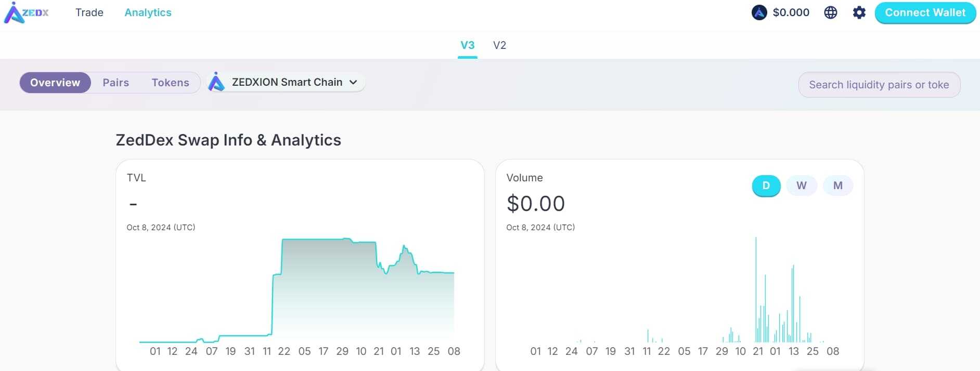This screenshot has width=980, height=371.
Task: Click the search liquidity pairs field
Action: [x=879, y=84]
